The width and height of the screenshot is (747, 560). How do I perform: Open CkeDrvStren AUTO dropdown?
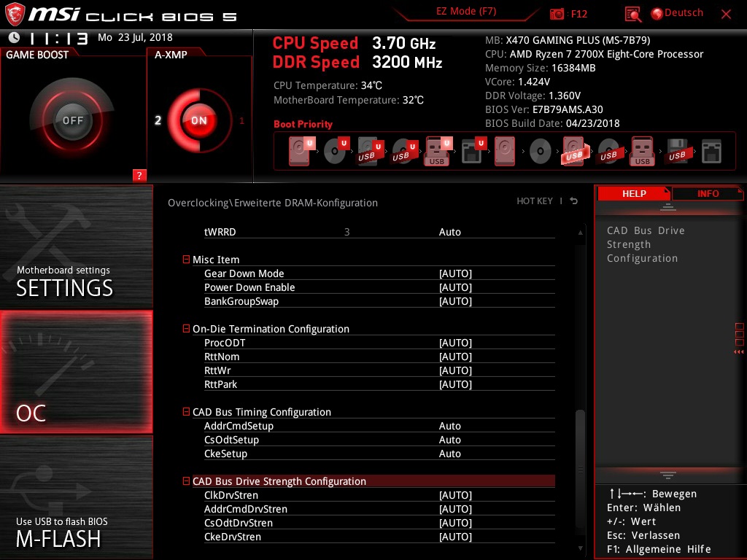(x=455, y=537)
